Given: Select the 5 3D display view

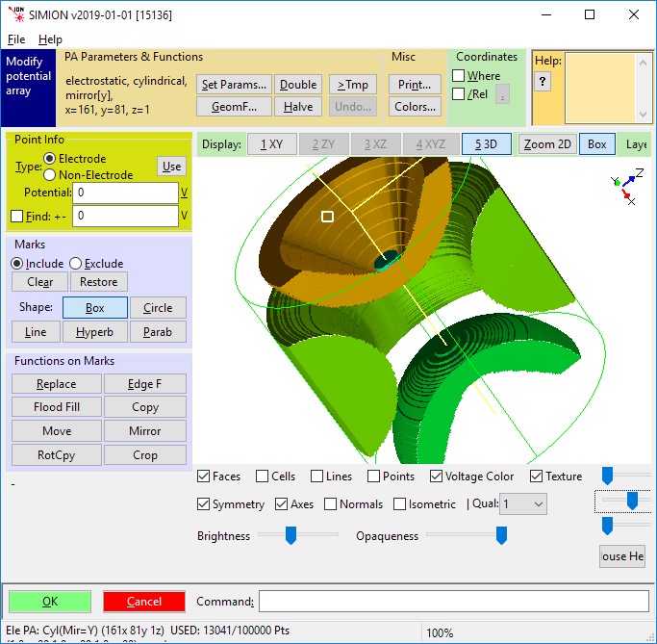Looking at the screenshot, I should point(486,144).
